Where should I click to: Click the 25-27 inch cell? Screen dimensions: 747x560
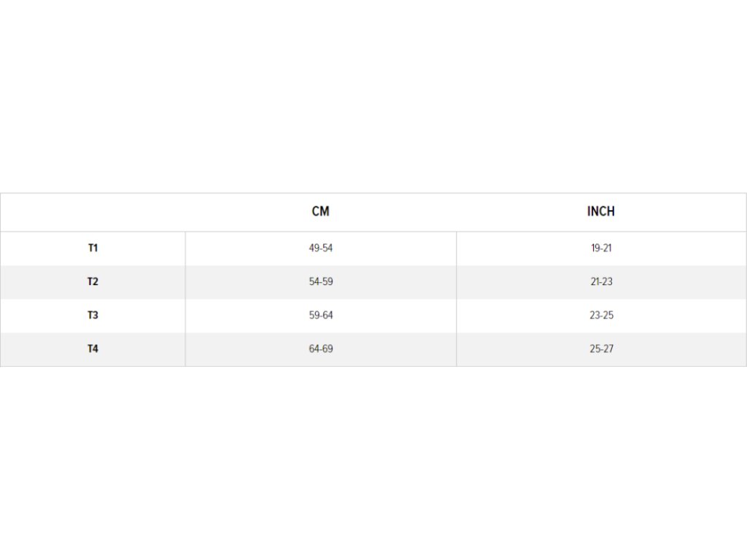coord(601,349)
